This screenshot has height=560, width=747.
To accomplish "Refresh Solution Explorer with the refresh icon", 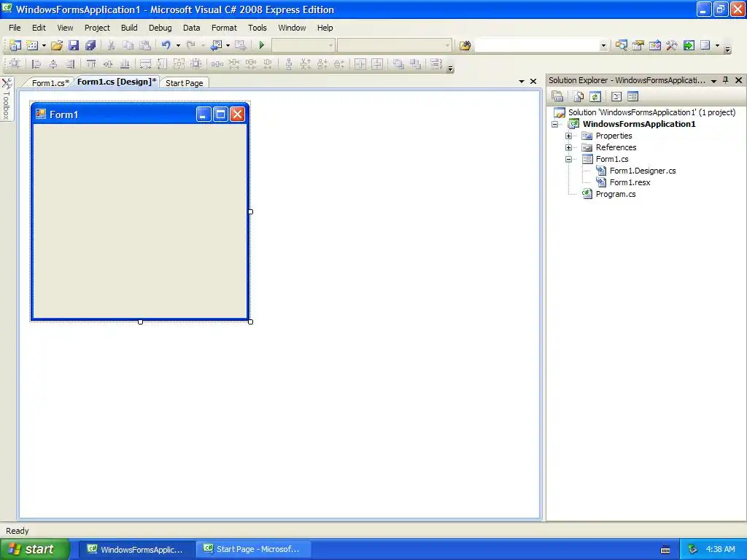I will click(x=595, y=97).
